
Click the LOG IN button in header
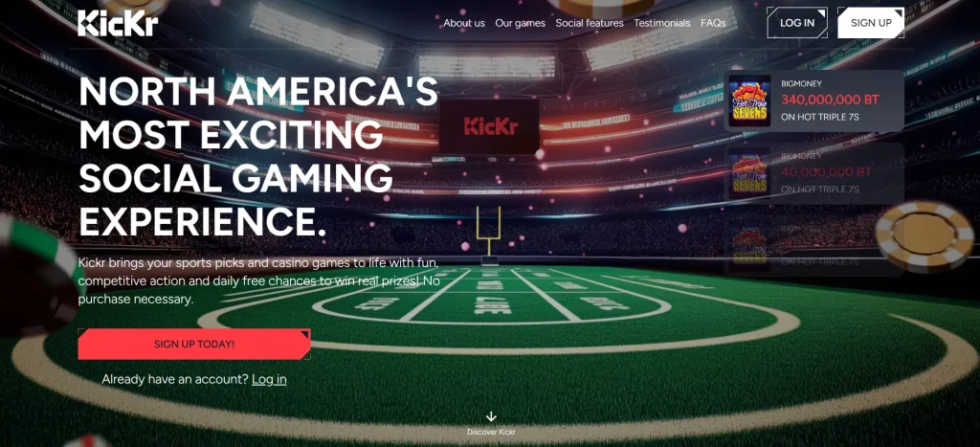(797, 23)
